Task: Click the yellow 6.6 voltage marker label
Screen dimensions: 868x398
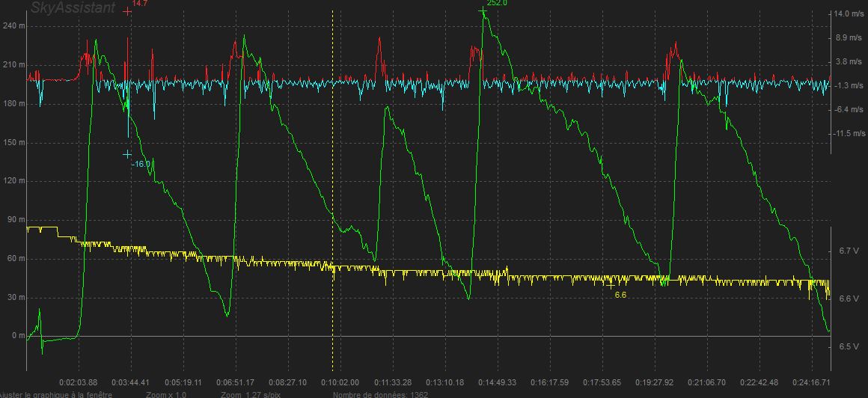Action: click(620, 296)
